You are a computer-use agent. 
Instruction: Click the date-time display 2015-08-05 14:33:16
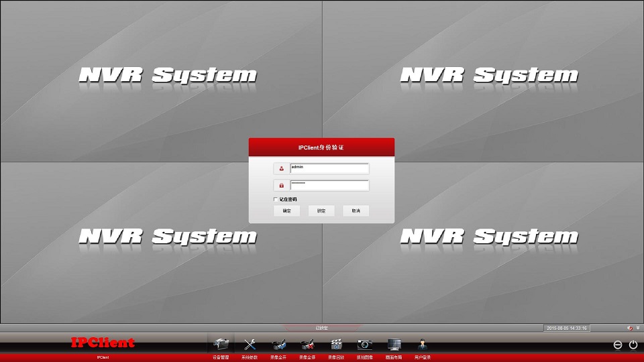(566, 328)
